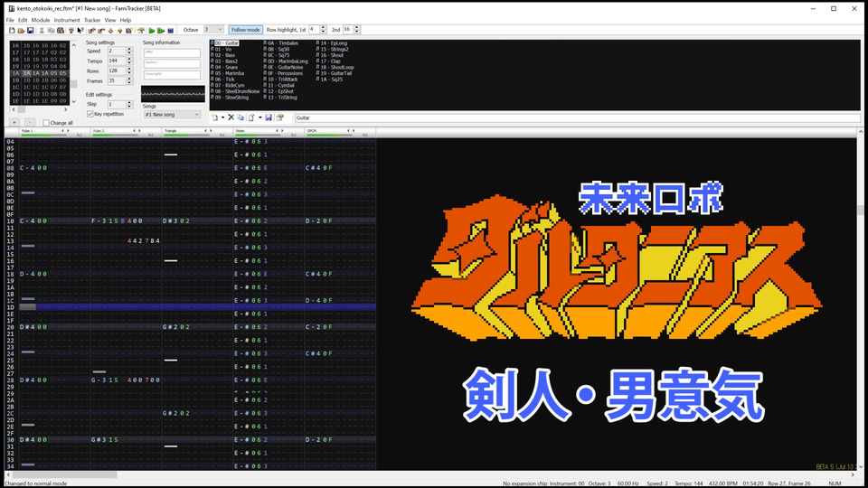The image size is (868, 488).
Task: Open the Songs dropdown showing #1 New song
Action: pos(172,115)
